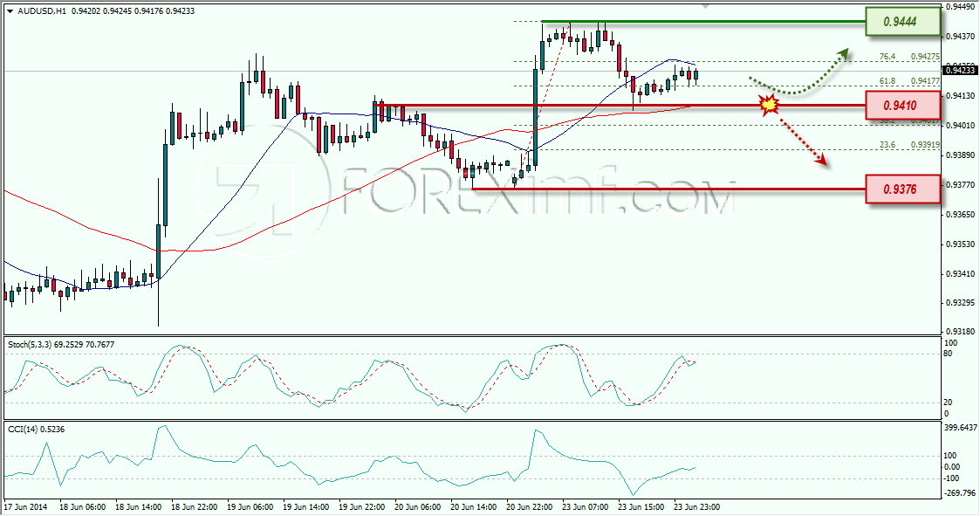The image size is (980, 516).
Task: Click price axis value 0.93770
Action: click(959, 184)
